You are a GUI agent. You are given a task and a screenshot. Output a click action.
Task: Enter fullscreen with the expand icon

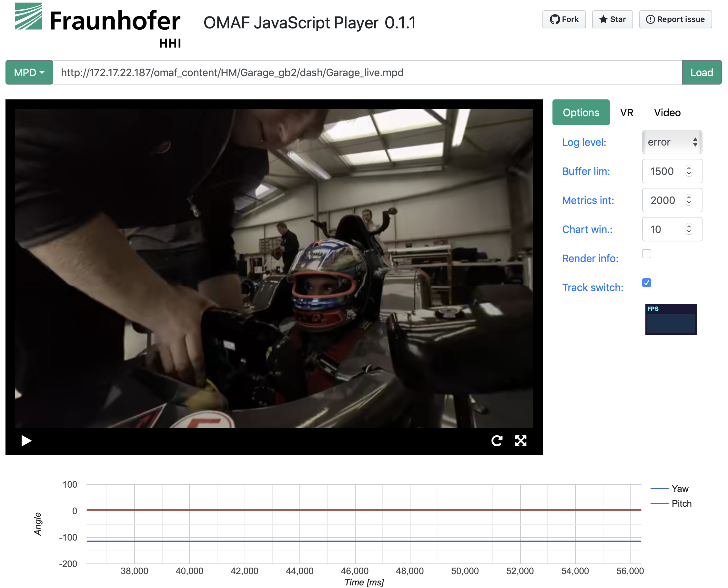click(521, 441)
